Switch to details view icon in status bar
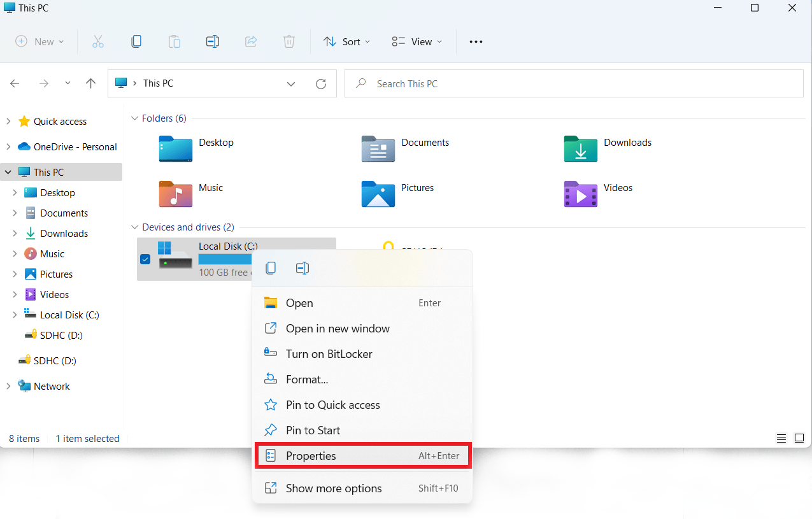This screenshot has width=812, height=519. (x=781, y=439)
